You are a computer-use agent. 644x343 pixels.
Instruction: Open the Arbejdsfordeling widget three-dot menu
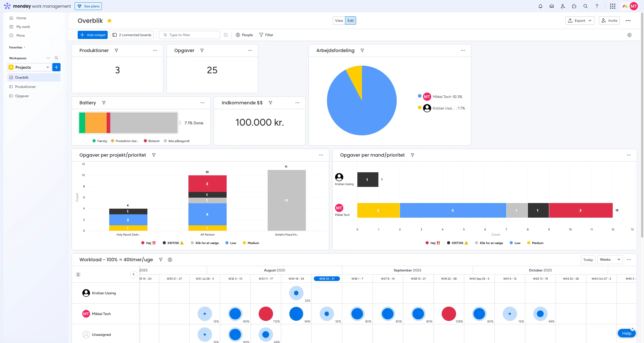463,51
